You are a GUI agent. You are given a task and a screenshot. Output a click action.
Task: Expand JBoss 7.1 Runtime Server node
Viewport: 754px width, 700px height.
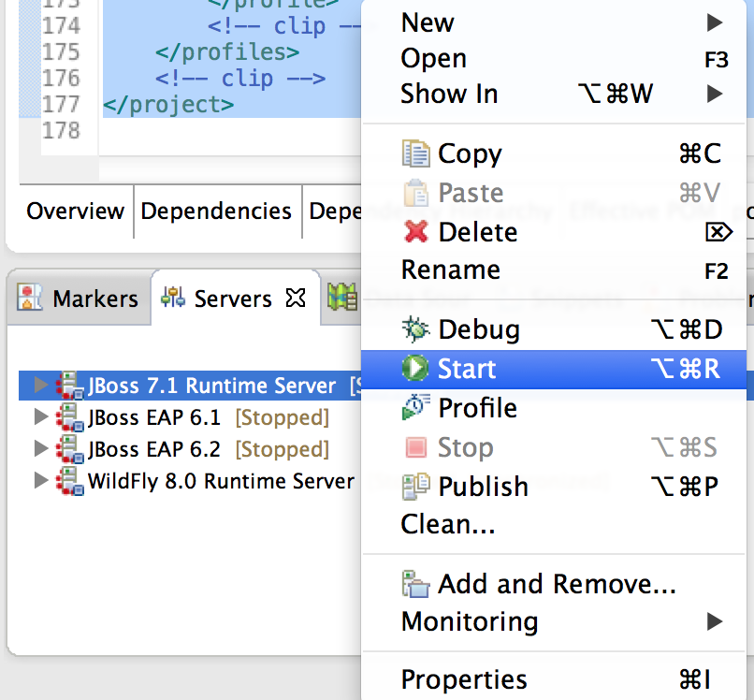point(41,385)
